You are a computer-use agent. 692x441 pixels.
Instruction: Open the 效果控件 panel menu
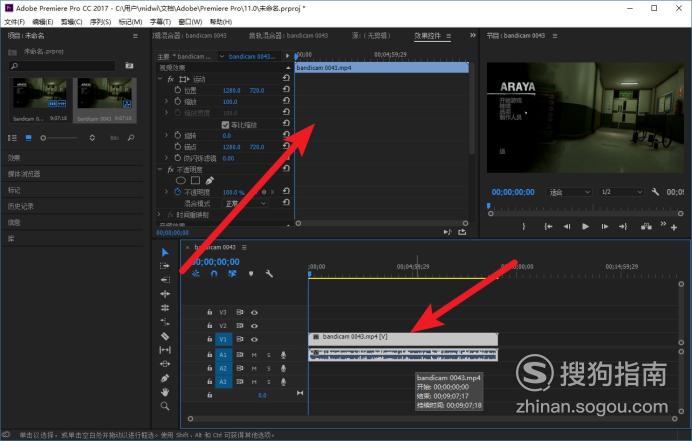tap(448, 36)
